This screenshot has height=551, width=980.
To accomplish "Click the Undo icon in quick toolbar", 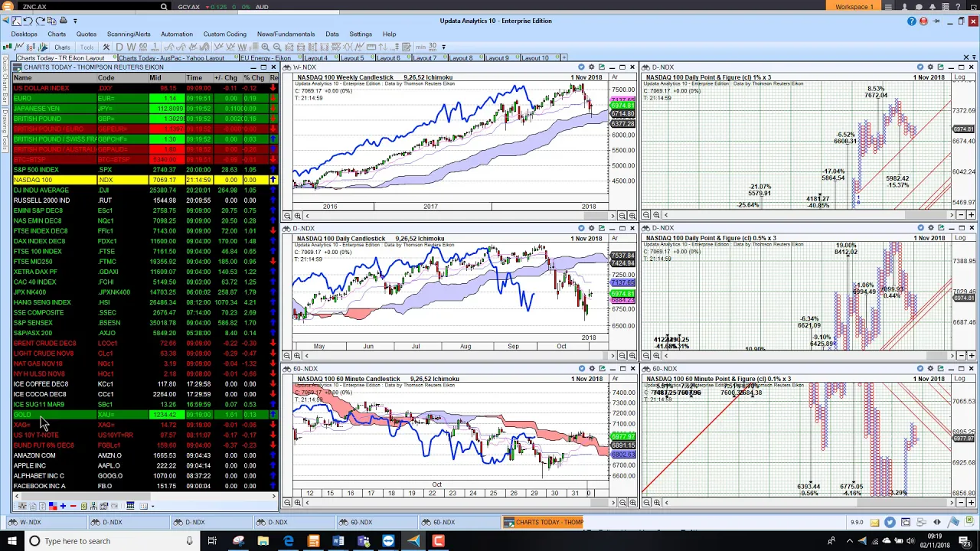I will [28, 21].
